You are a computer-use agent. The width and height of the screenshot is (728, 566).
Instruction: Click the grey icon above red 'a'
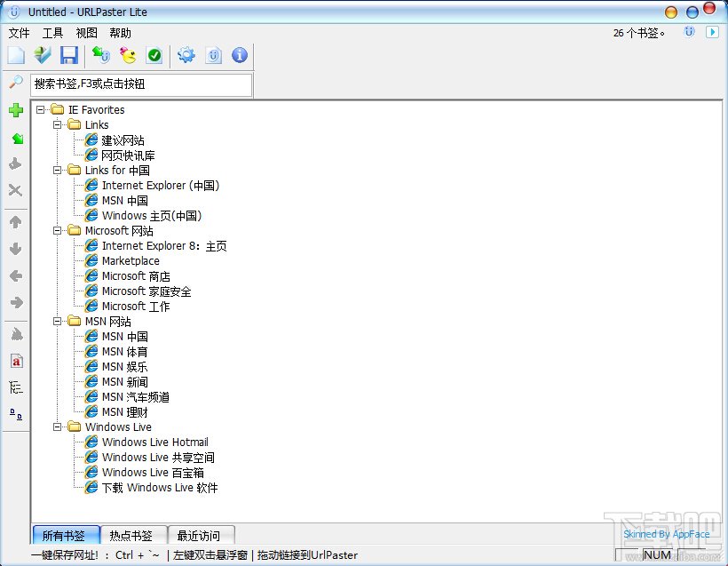click(x=16, y=334)
